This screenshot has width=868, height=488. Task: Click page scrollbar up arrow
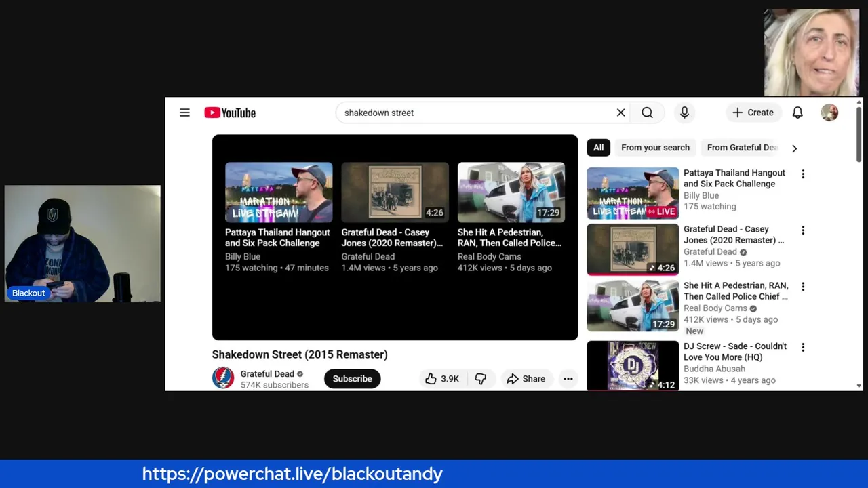click(859, 102)
